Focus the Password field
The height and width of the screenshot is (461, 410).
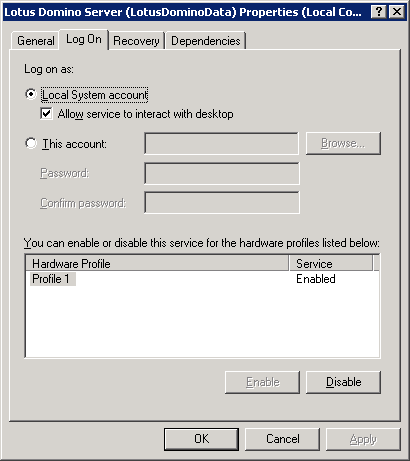click(222, 173)
